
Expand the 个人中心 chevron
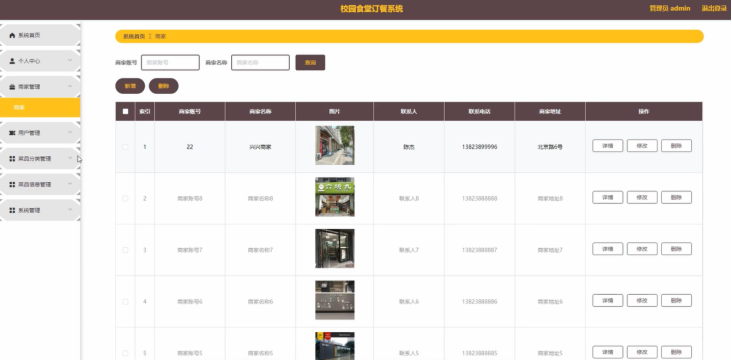[70, 61]
